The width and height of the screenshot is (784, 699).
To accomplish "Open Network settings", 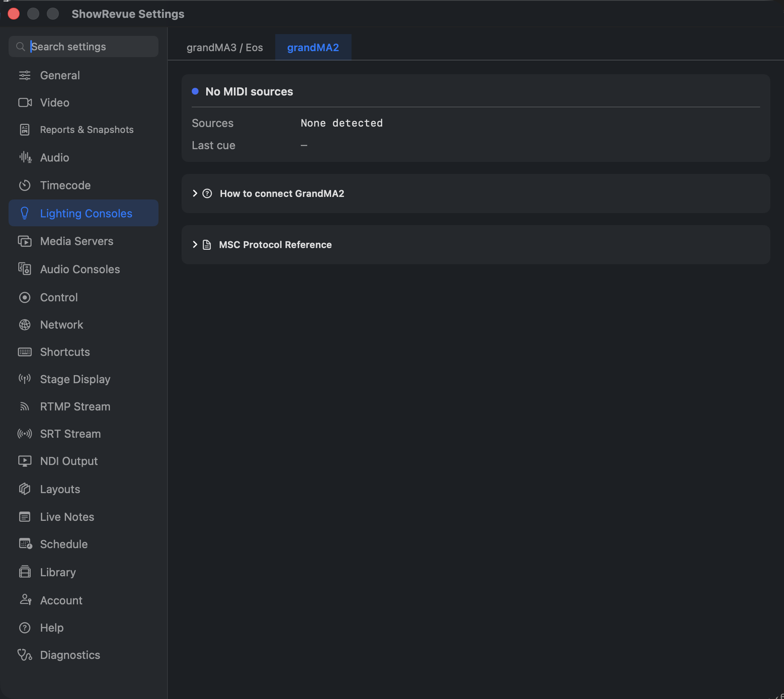I will click(83, 325).
